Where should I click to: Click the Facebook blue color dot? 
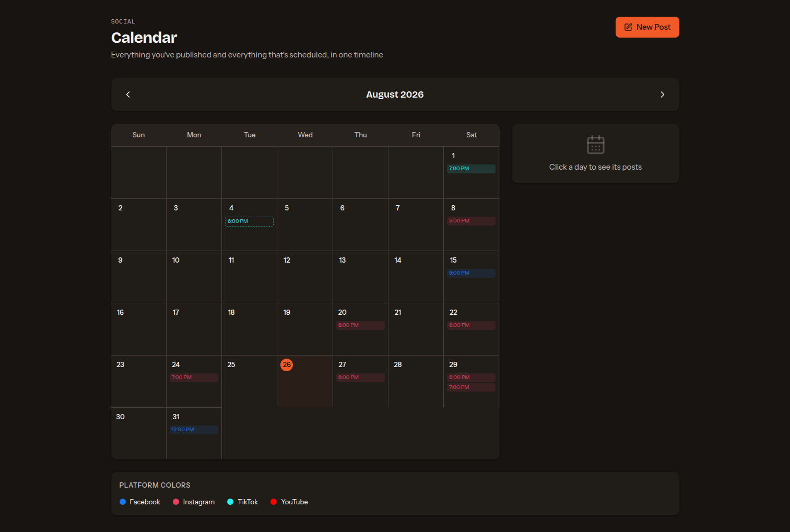[x=123, y=502]
